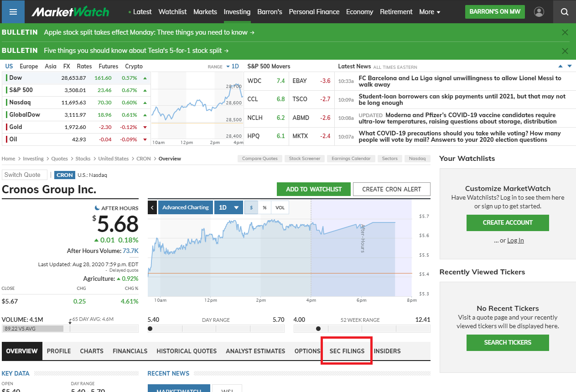
Task: Click the Nasdaq index row
Action: (76, 103)
